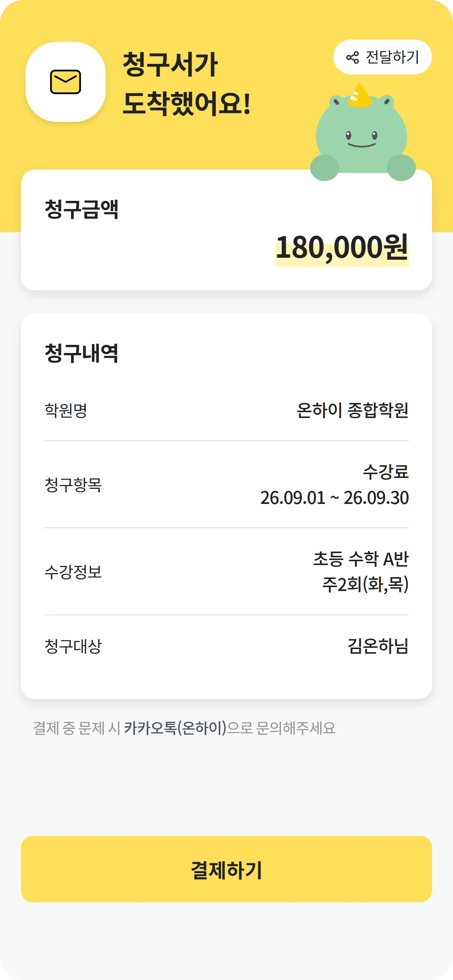Click the 수강료 tuition item text
Screen dimensions: 453x980
(386, 472)
